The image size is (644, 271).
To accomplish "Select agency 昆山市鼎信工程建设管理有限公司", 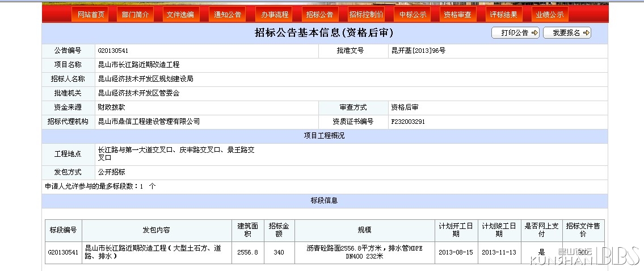I will tap(149, 122).
